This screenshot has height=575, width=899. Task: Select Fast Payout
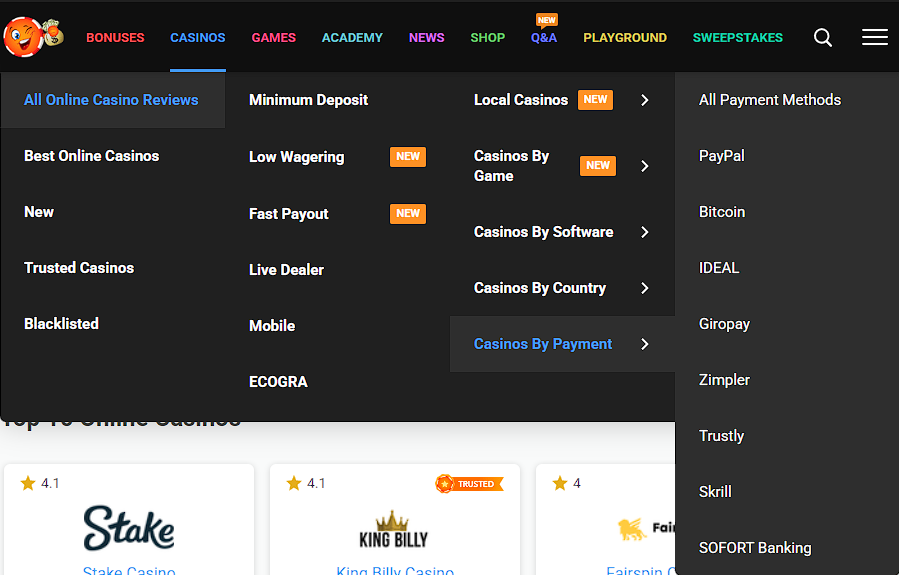tap(288, 214)
